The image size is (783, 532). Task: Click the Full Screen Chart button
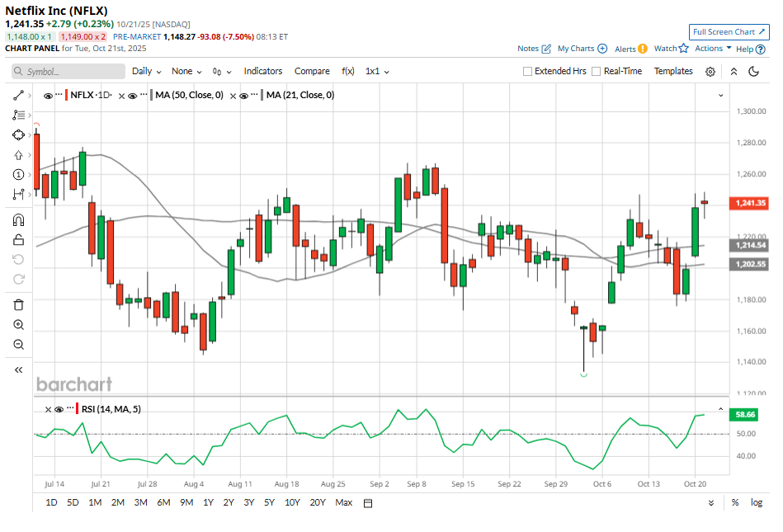click(x=729, y=32)
